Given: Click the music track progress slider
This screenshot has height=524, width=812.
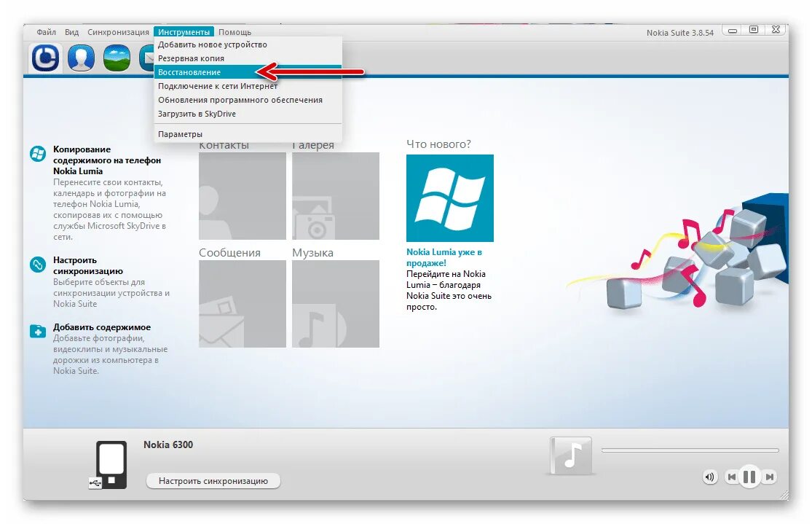Looking at the screenshot, I should 690,450.
